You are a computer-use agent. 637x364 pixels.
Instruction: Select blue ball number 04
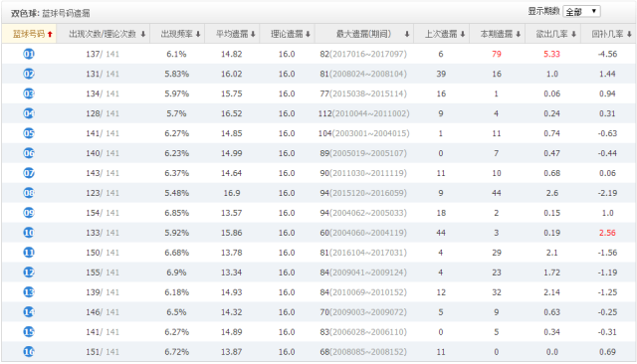click(x=29, y=113)
